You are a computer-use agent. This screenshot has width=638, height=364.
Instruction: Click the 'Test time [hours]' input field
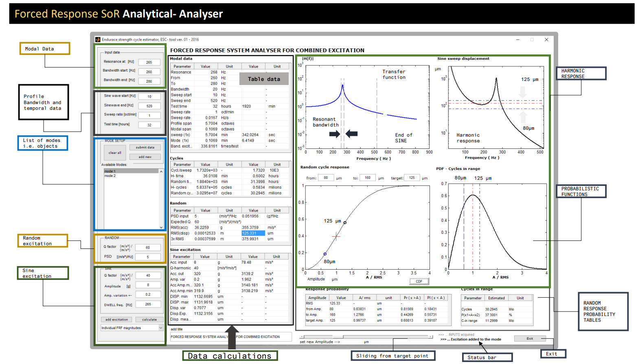[149, 125]
